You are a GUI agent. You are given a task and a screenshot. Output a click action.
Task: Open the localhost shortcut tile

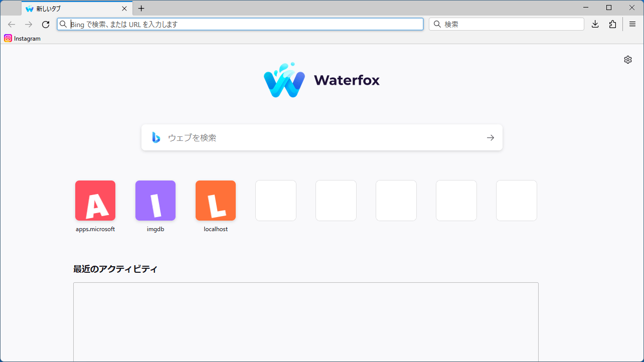[216, 201]
